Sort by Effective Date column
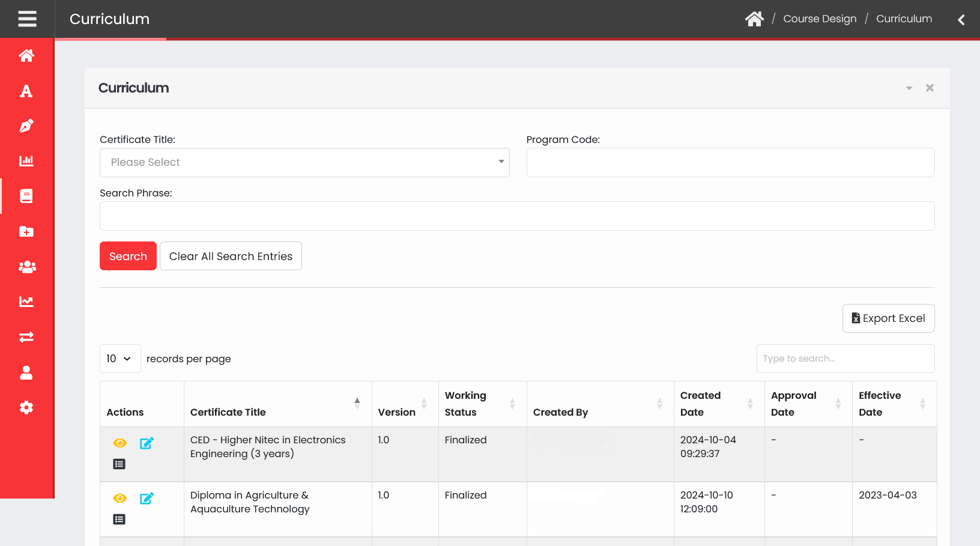Viewport: 980px width, 546px height. coord(895,404)
